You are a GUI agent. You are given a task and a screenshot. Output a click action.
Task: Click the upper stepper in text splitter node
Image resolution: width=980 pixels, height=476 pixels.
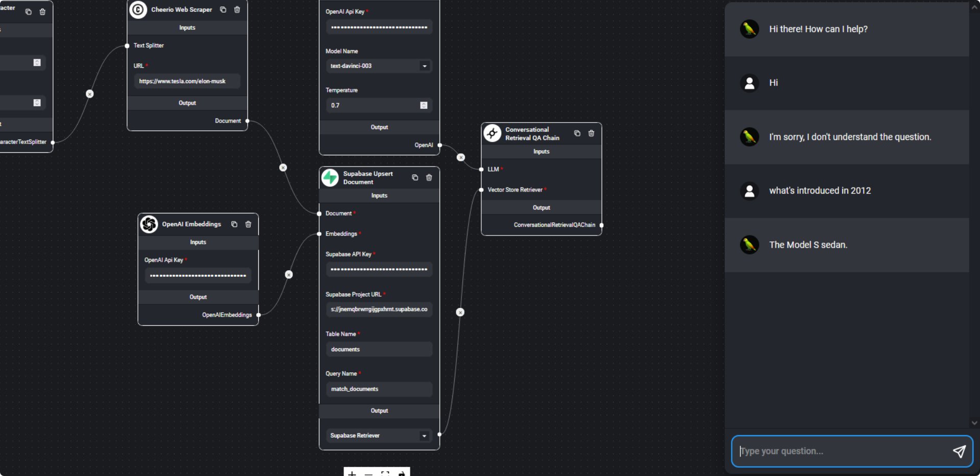pos(37,62)
